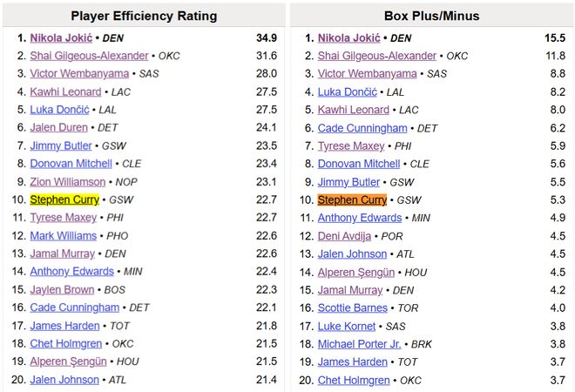575x392 pixels.
Task: Select Jaylen Brown's name link
Action: [63, 290]
